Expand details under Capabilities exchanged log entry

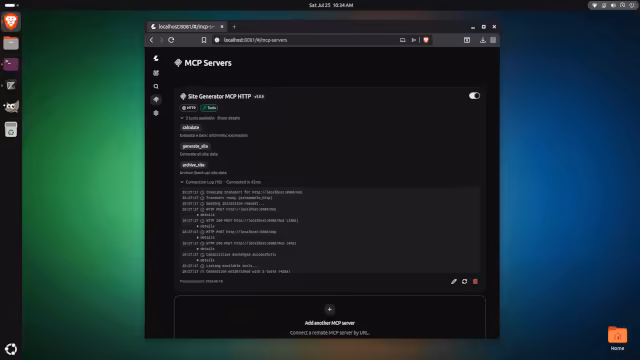[206, 260]
